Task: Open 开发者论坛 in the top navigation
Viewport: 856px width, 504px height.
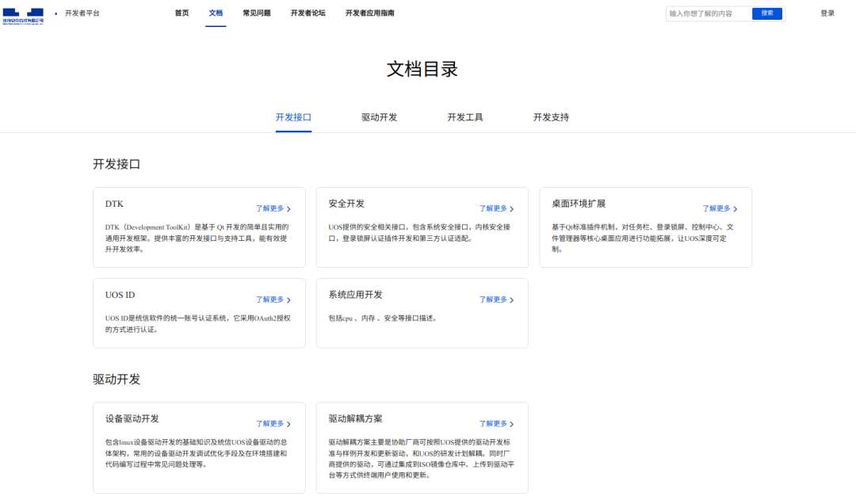Action: 308,13
